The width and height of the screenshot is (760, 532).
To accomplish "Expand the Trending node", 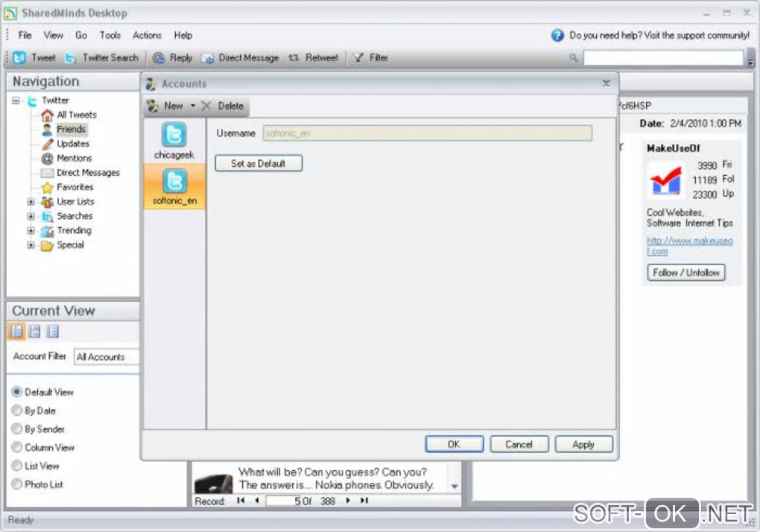I will (x=31, y=231).
